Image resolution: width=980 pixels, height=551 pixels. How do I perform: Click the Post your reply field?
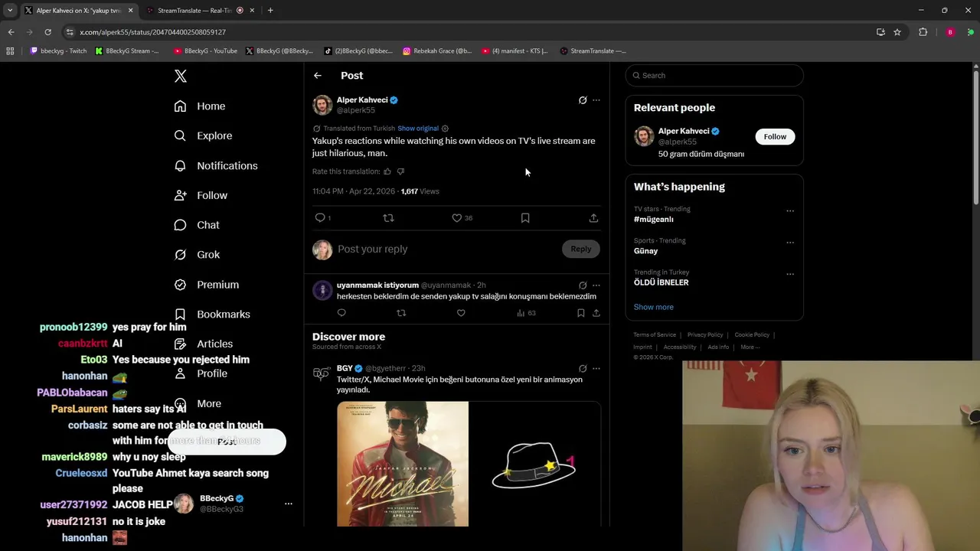(x=447, y=249)
